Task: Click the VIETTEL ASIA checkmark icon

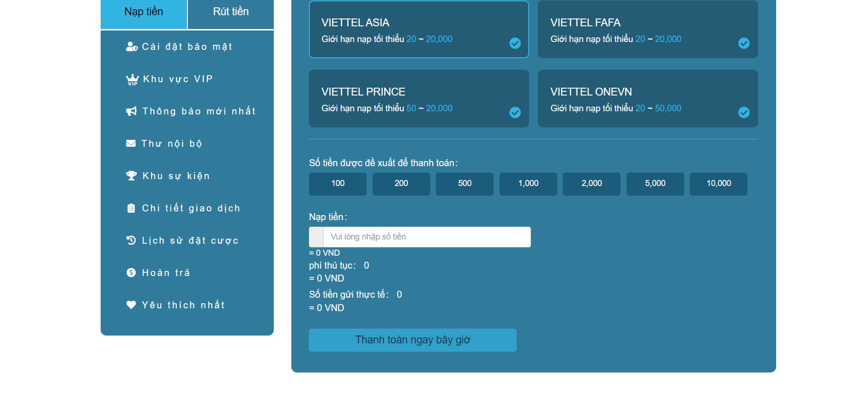Action: 515,43
